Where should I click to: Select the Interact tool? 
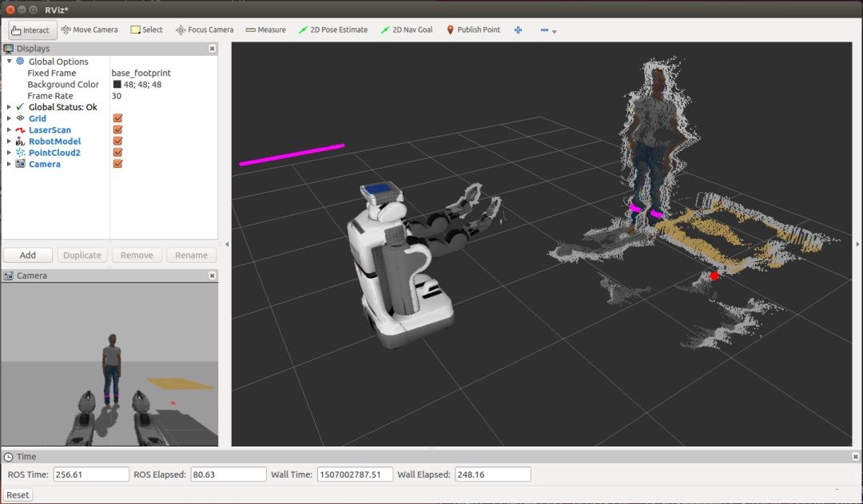[x=33, y=30]
